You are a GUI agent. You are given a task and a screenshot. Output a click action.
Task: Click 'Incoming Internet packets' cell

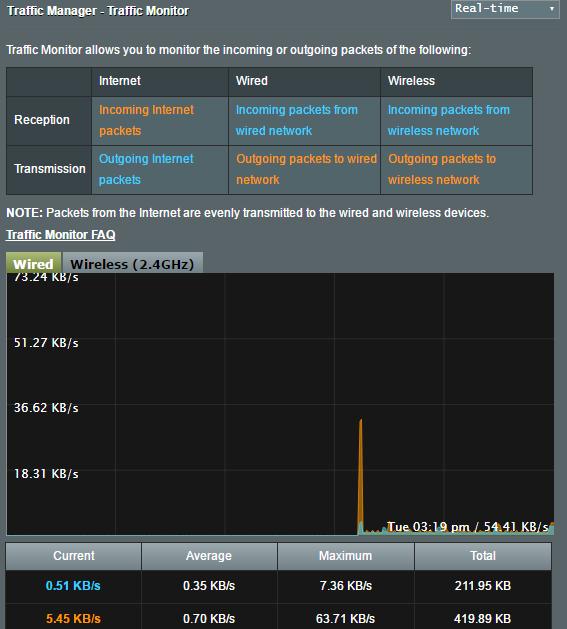160,121
